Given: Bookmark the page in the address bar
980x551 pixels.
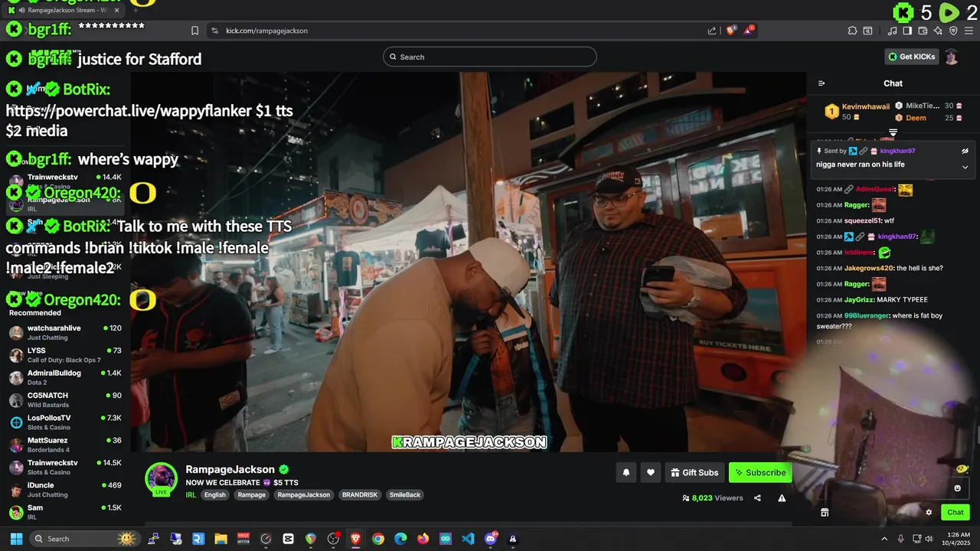Looking at the screenshot, I should click(194, 31).
